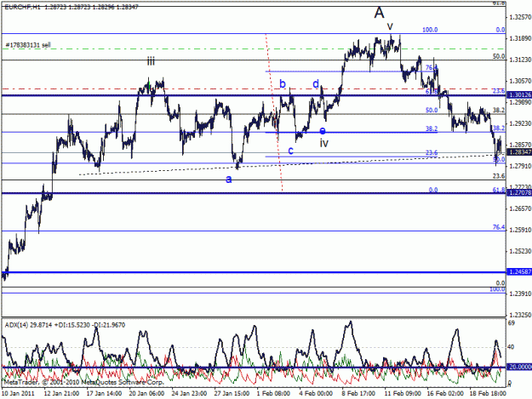Viewport: 532px width, 399px height.
Task: Click the 1.25230 price axis label
Action: (520, 251)
